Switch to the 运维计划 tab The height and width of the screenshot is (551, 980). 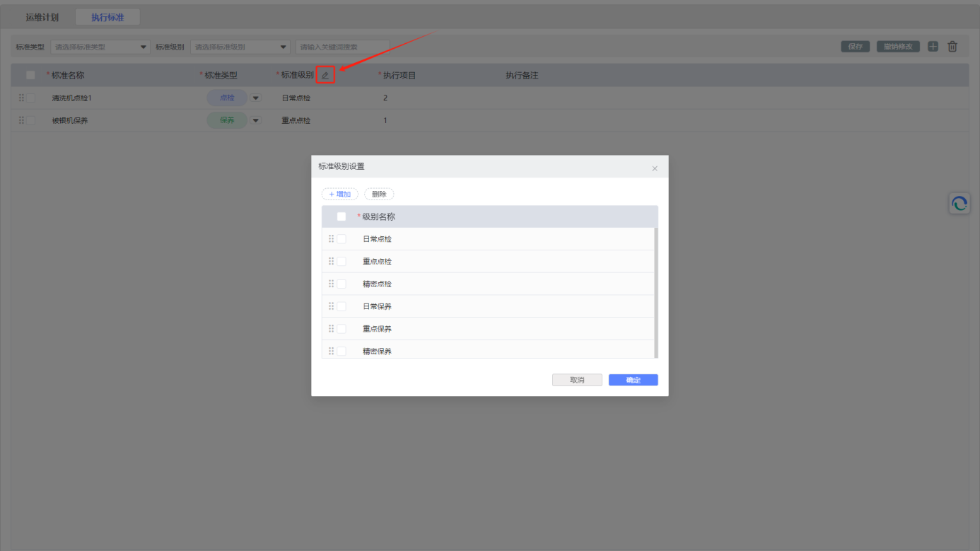42,17
